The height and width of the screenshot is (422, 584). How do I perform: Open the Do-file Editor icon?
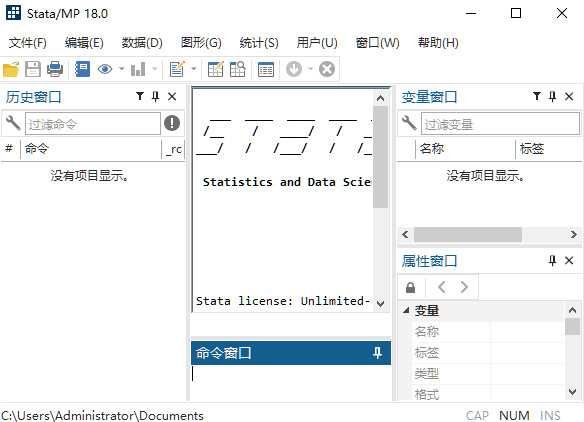pyautogui.click(x=177, y=69)
